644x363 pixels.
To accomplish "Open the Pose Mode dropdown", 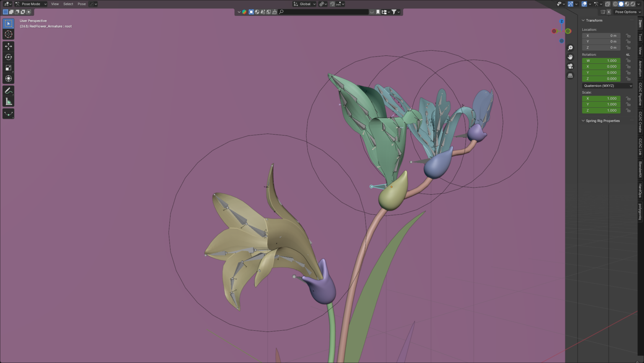I will tap(31, 4).
